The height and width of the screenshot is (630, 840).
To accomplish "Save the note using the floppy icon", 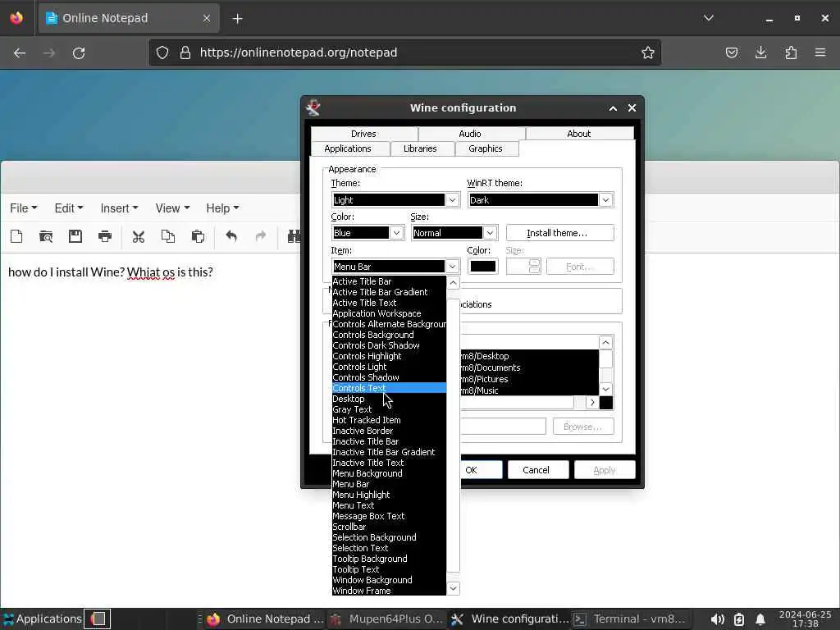I will (x=75, y=236).
